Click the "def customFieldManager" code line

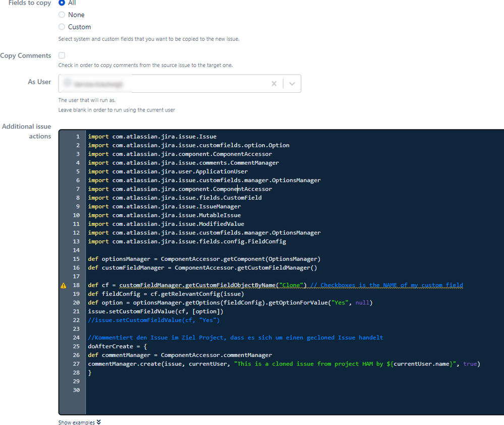tap(202, 268)
